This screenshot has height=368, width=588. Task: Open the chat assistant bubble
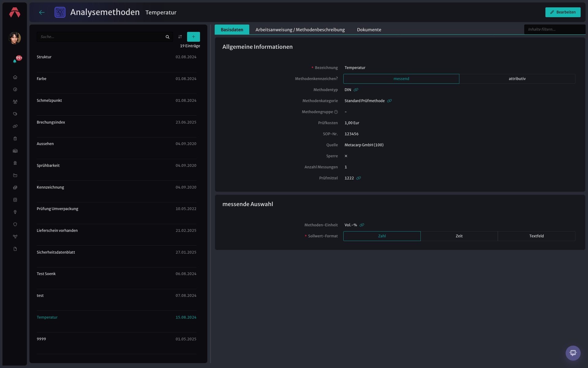(573, 353)
